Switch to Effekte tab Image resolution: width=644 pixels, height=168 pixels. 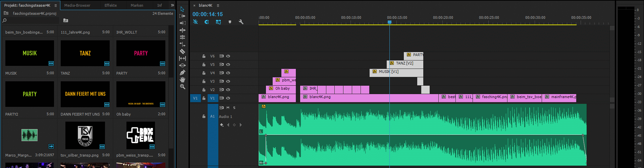tap(111, 5)
